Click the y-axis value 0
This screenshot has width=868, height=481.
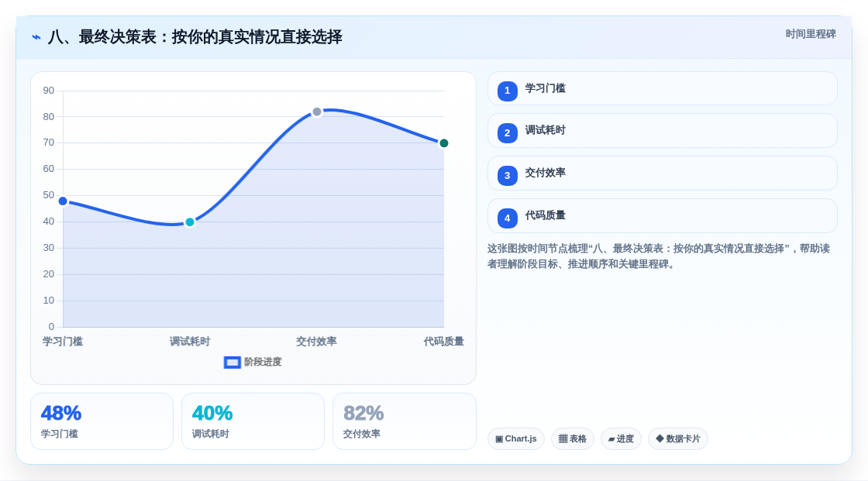(51, 327)
